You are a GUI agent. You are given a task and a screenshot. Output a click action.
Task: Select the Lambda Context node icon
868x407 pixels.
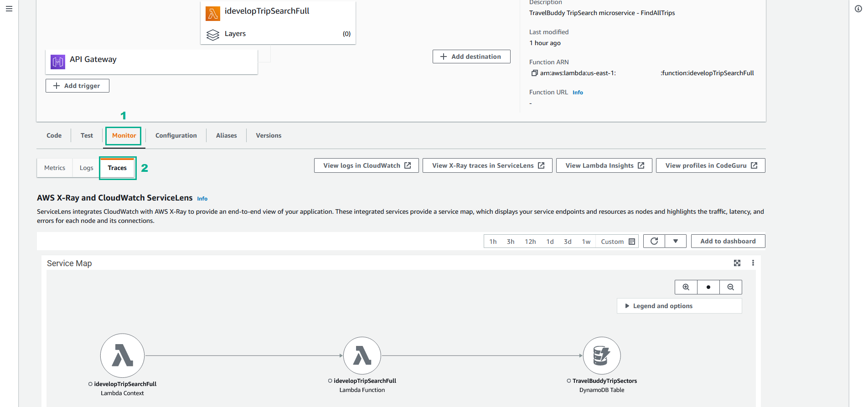coord(123,355)
